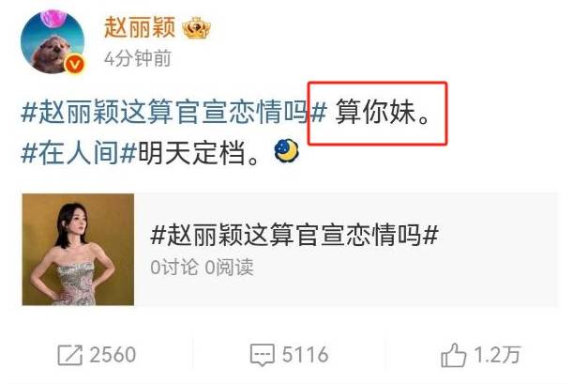Click the 0讨论 0阅读 stats line

203,268
